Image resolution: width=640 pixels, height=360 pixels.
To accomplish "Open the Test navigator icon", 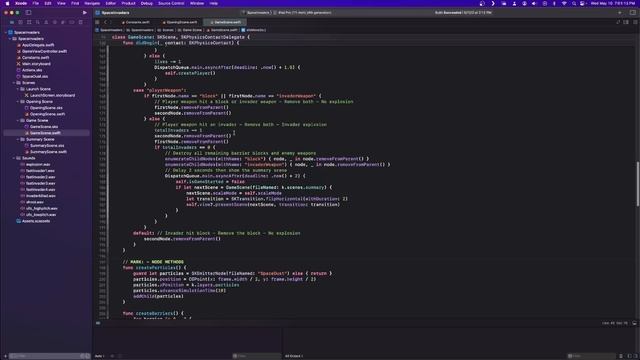I will point(55,22).
